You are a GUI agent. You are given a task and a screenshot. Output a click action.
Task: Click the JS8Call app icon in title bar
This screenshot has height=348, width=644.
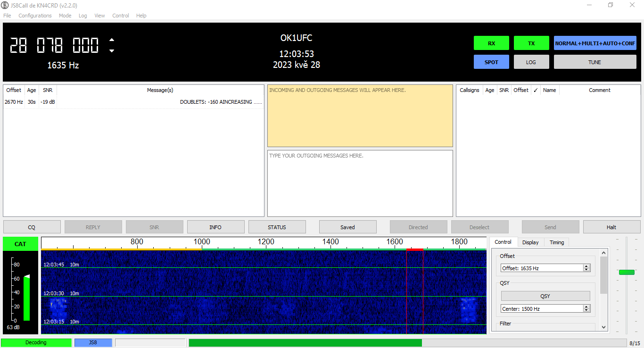[5, 5]
